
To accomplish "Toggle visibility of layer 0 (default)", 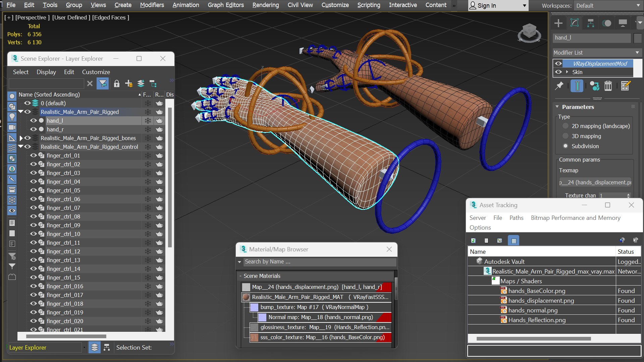I will coord(27,103).
